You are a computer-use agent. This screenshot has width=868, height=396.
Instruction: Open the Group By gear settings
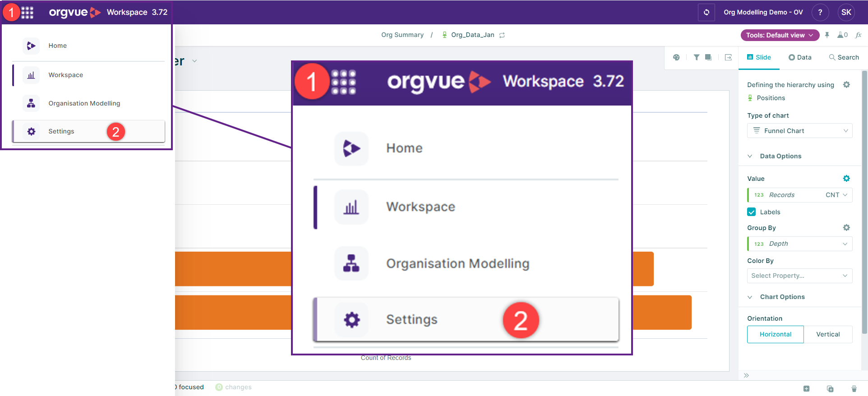(x=846, y=228)
